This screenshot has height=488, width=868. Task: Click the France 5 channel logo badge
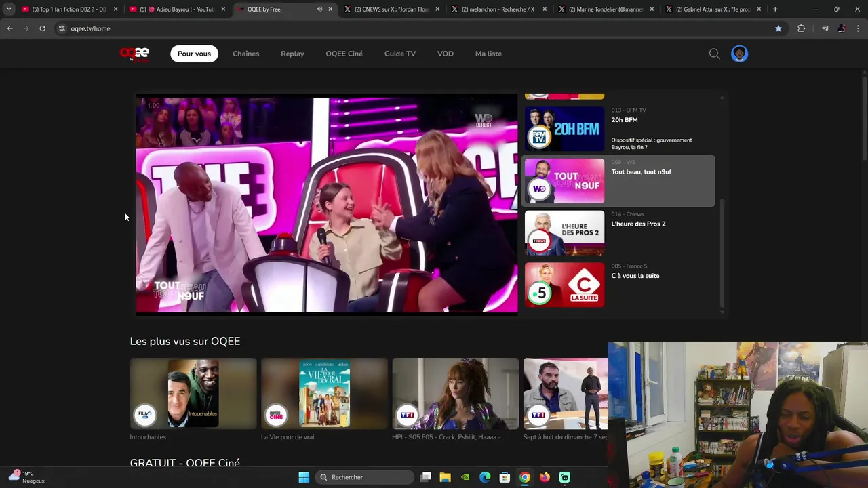(x=539, y=293)
